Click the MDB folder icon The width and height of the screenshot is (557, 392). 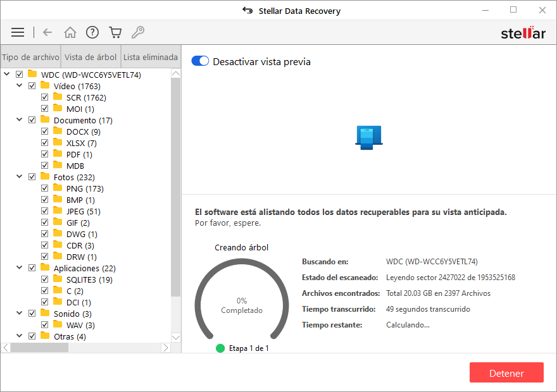click(x=58, y=165)
